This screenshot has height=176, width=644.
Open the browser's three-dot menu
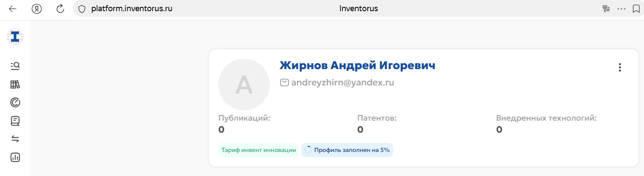(621, 9)
